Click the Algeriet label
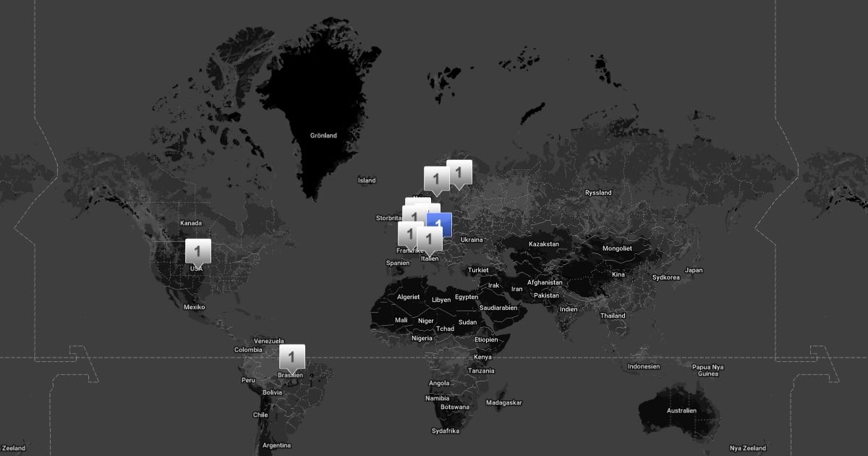This screenshot has height=456, width=868. (408, 297)
